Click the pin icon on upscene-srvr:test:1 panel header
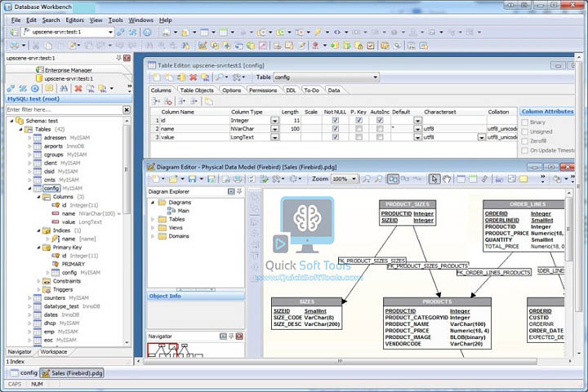The image size is (588, 392). tap(119, 58)
